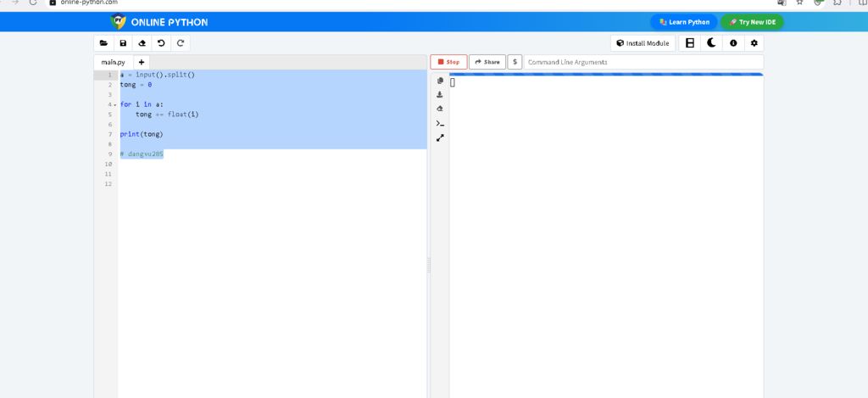Image resolution: width=868 pixels, height=398 pixels.
Task: Add a new file tab with plus
Action: [x=142, y=62]
